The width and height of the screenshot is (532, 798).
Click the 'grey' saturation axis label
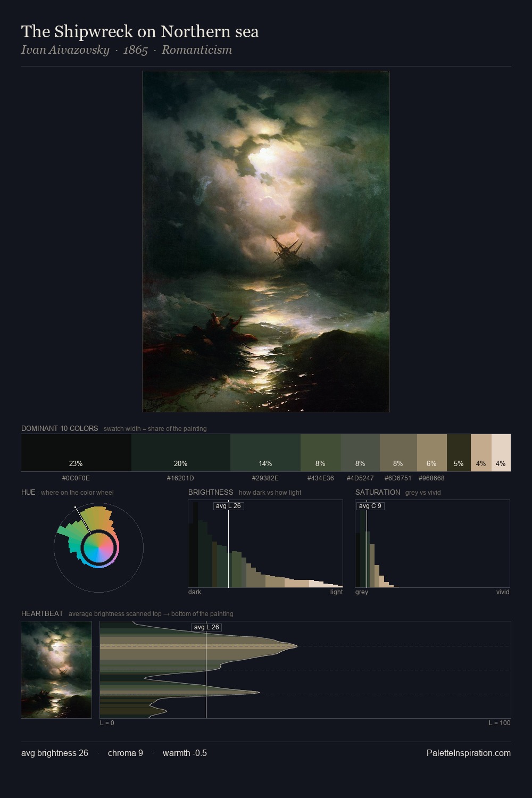coord(362,592)
